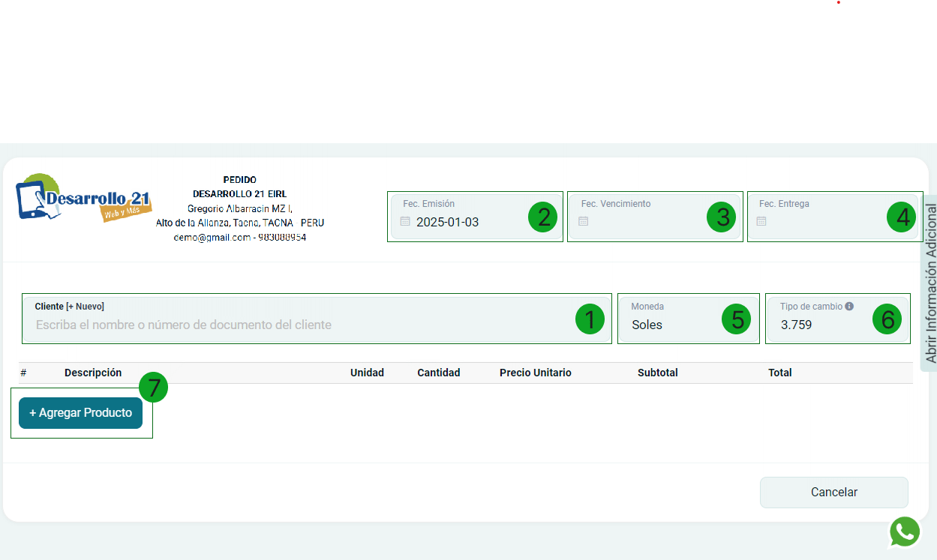937x560 pixels.
Task: Click the Precio Unitario column header
Action: pos(536,373)
